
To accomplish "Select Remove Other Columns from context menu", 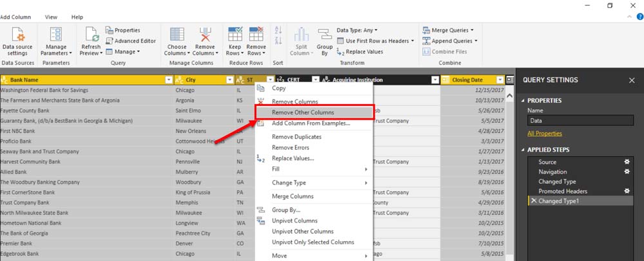I will click(x=303, y=113).
